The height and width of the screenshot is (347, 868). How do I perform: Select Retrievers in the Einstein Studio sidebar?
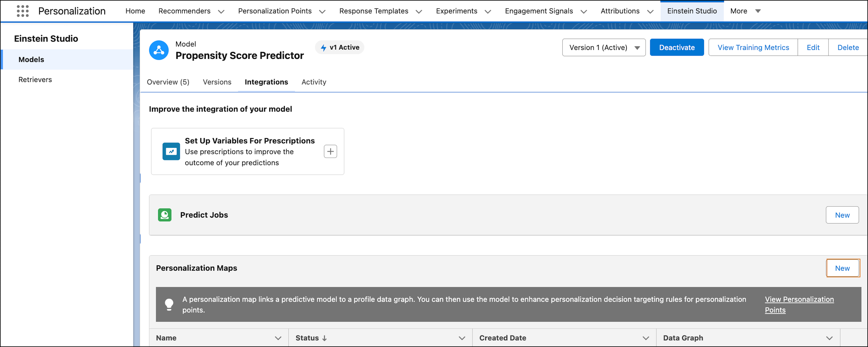(67, 80)
